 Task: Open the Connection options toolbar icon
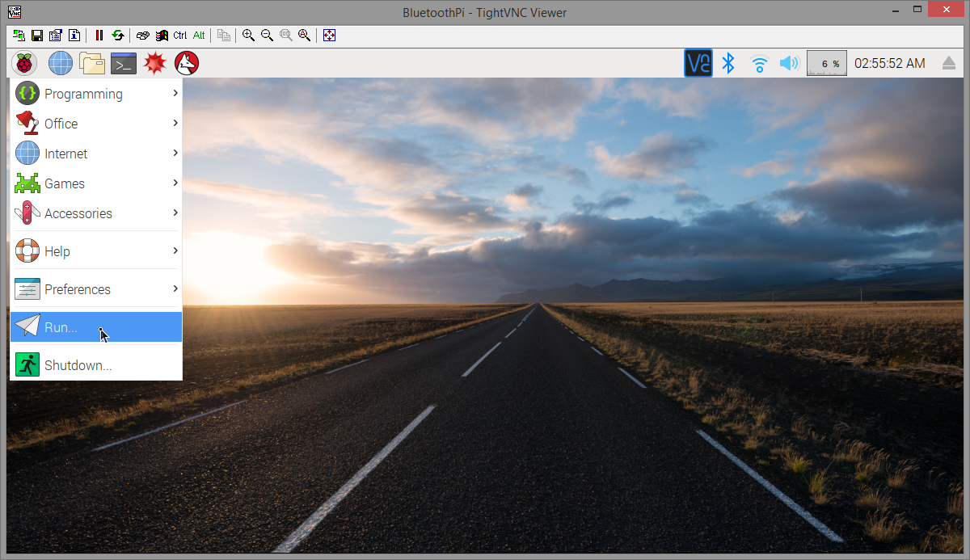tap(55, 36)
